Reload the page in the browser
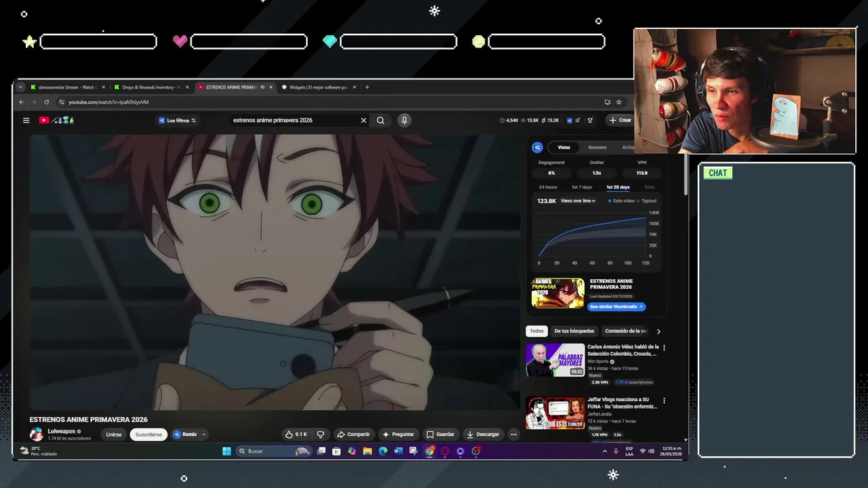Screen dimensions: 868x488 click(46, 102)
